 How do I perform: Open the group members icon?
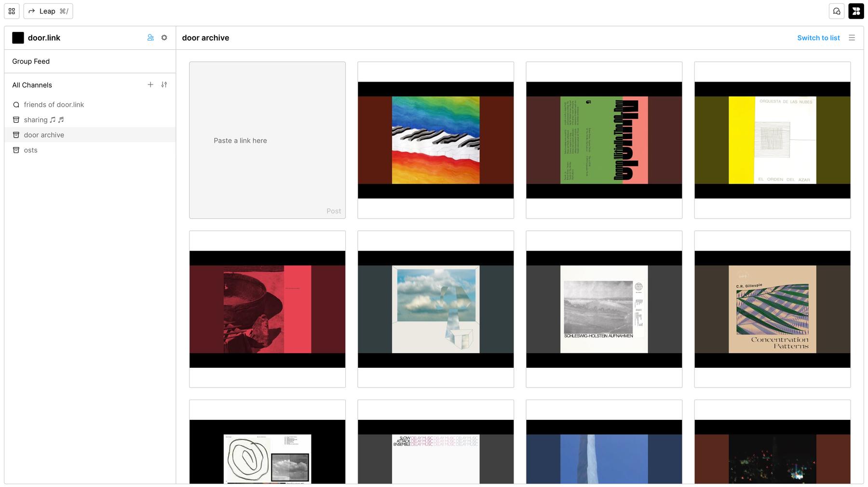pos(150,38)
